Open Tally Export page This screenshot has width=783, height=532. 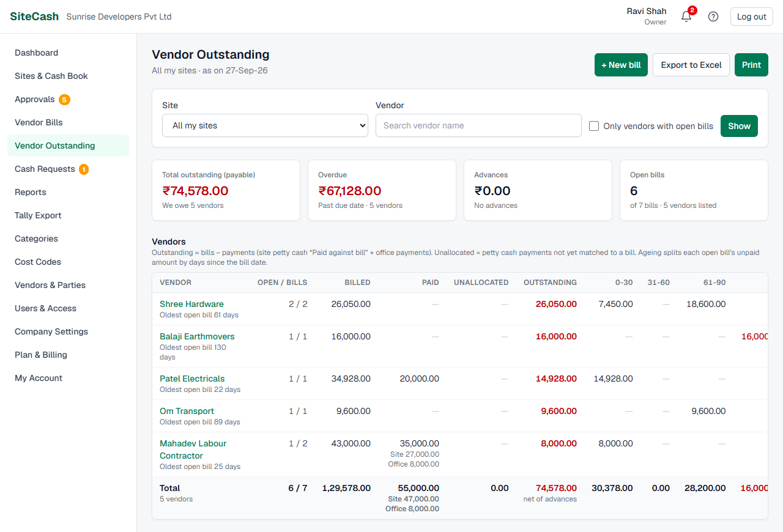68,215
